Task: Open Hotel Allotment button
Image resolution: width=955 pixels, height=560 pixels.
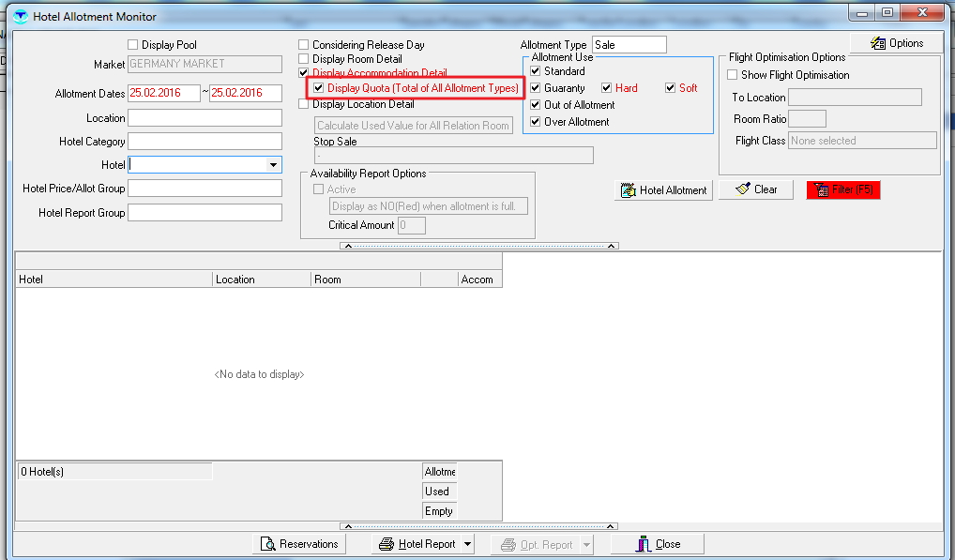Action: 663,189
